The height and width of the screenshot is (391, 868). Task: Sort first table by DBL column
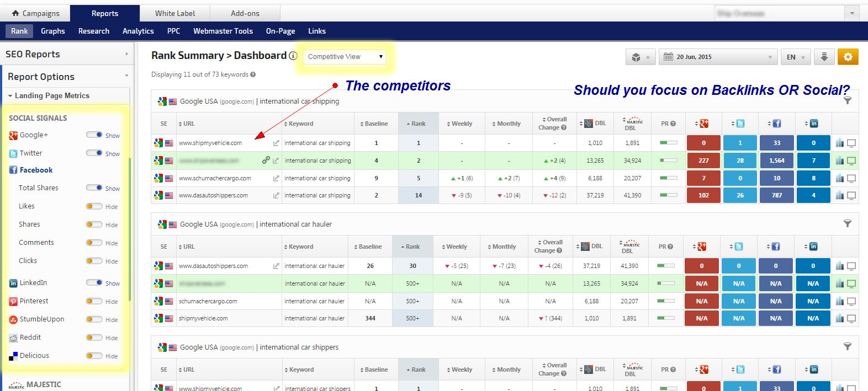[594, 124]
